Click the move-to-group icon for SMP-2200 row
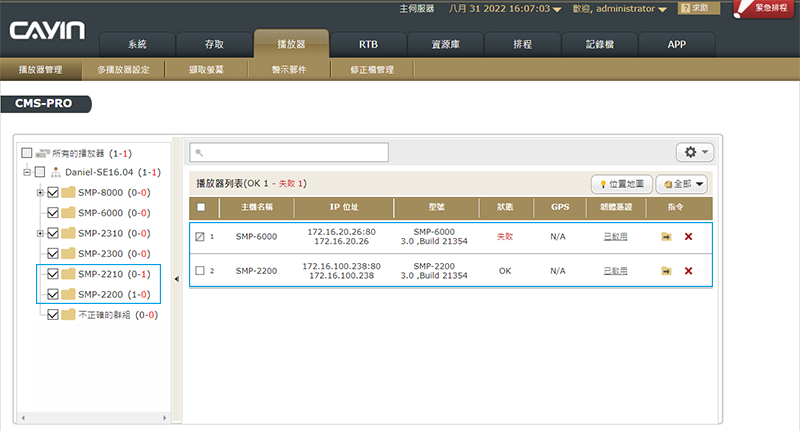The width and height of the screenshot is (800, 431). click(x=666, y=271)
